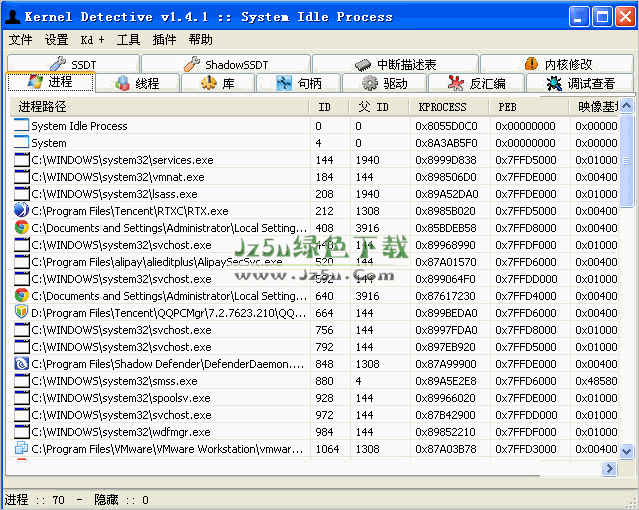The width and height of the screenshot is (639, 510).
Task: Click KPROCESS value 0x87A99900
Action: [446, 364]
